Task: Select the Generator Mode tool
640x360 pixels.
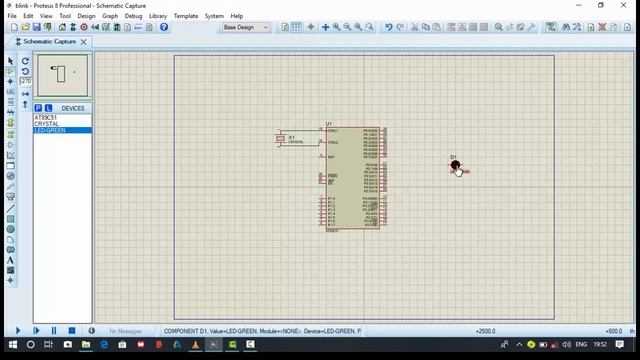Action: [x=11, y=176]
